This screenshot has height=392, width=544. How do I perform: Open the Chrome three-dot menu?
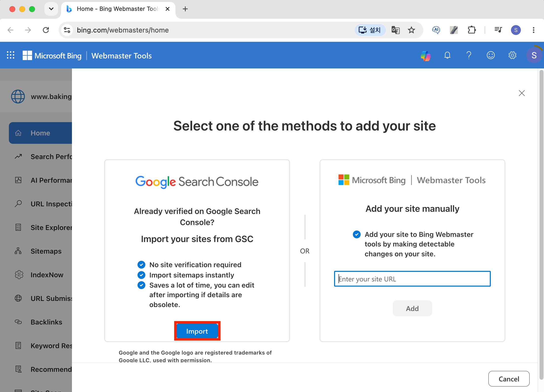pyautogui.click(x=533, y=30)
